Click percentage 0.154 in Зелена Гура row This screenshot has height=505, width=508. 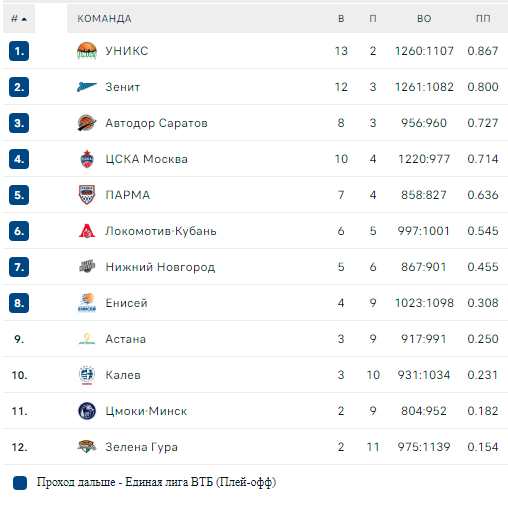tap(483, 447)
